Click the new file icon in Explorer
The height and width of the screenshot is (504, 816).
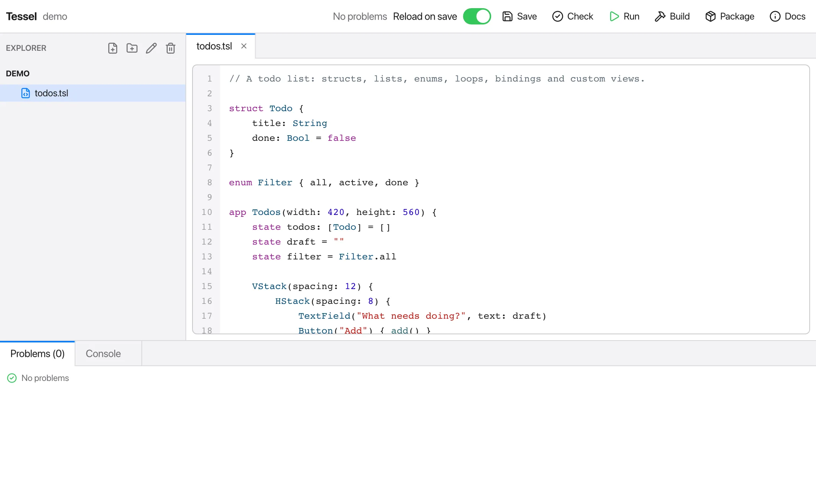(113, 48)
